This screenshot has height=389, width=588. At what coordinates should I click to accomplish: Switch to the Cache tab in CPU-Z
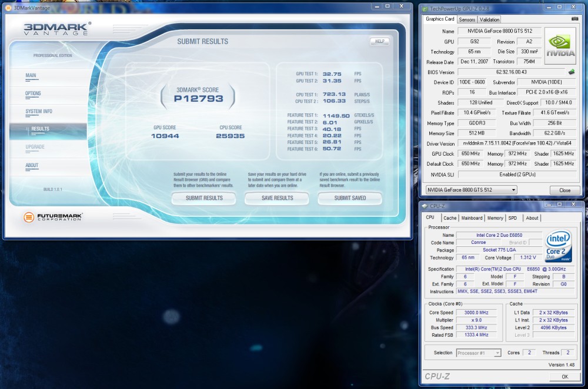pos(450,218)
